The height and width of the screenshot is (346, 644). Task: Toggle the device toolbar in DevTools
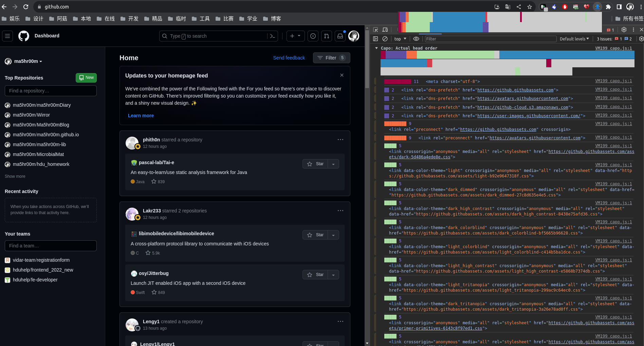(385, 30)
